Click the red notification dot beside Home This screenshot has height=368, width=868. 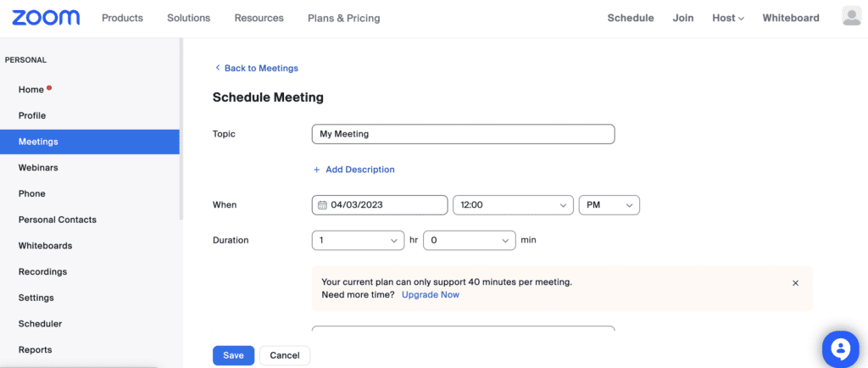[49, 87]
